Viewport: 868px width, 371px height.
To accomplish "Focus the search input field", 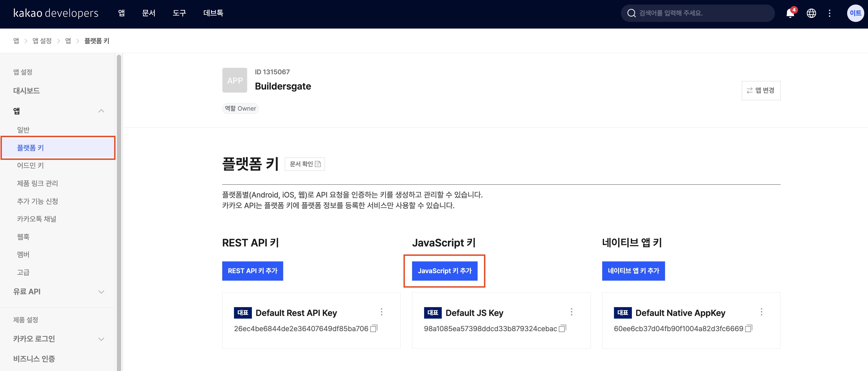I will 697,13.
